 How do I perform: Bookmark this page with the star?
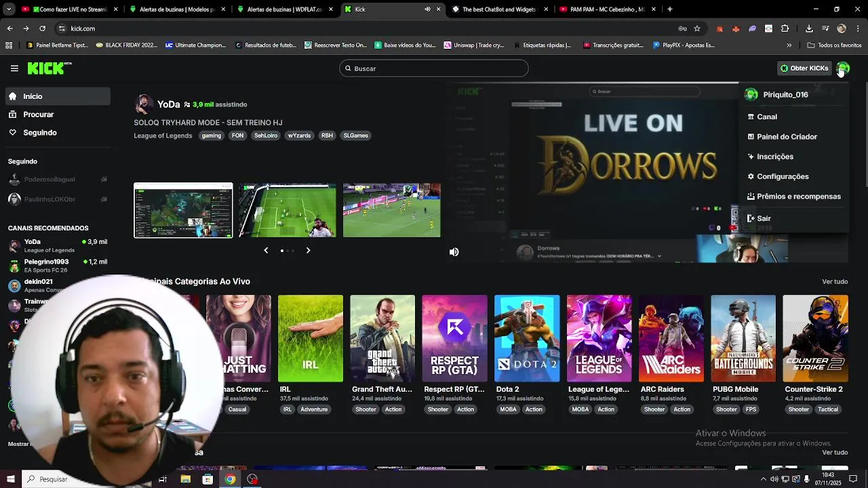(x=697, y=28)
